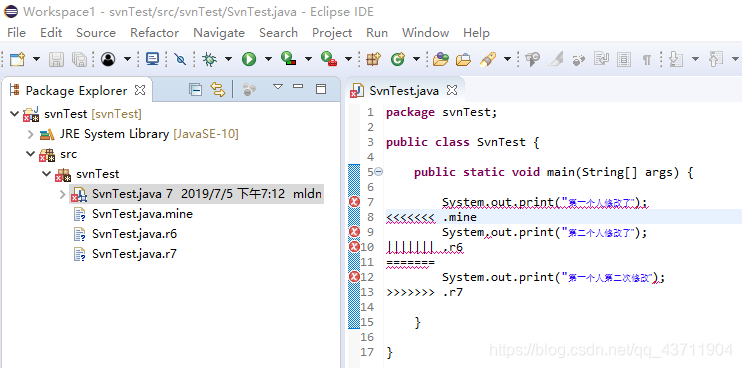Close the SvnTest.java editor tab
This screenshot has height=368, width=742.
point(452,89)
